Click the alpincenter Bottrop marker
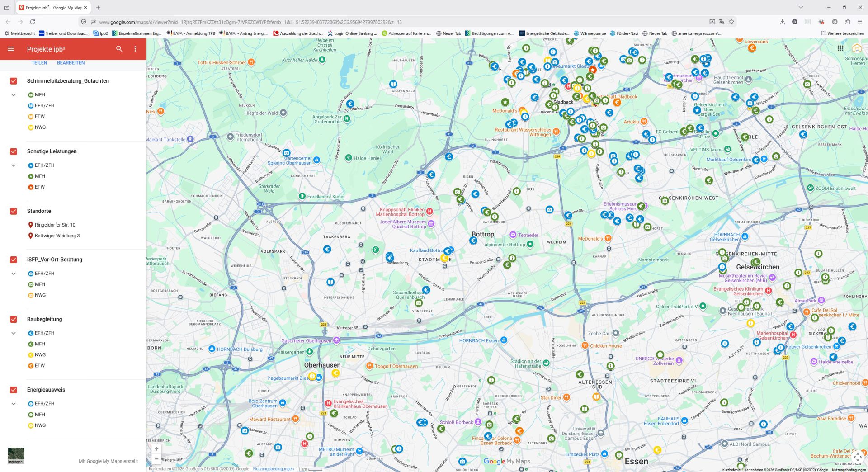Screen dimensions: 868x472 tap(530, 244)
